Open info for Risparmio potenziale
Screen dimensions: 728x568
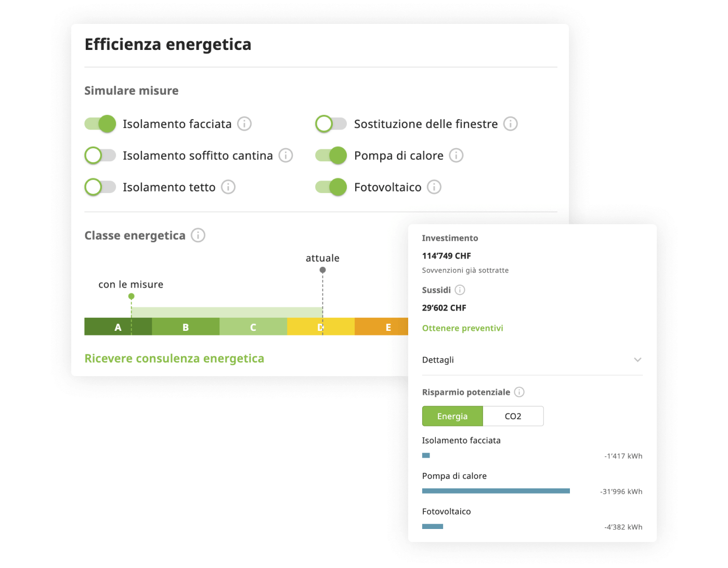click(x=519, y=392)
